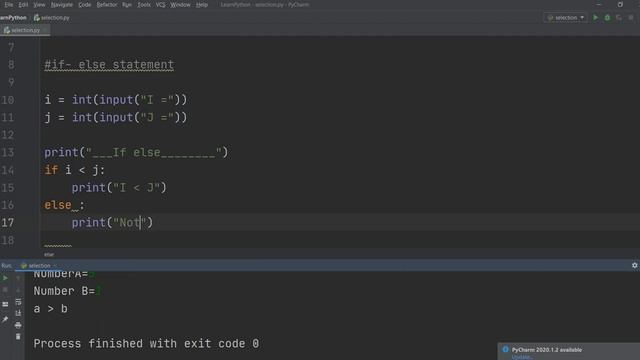Select the selection tab in Run panel
The height and width of the screenshot is (360, 640).
38,266
